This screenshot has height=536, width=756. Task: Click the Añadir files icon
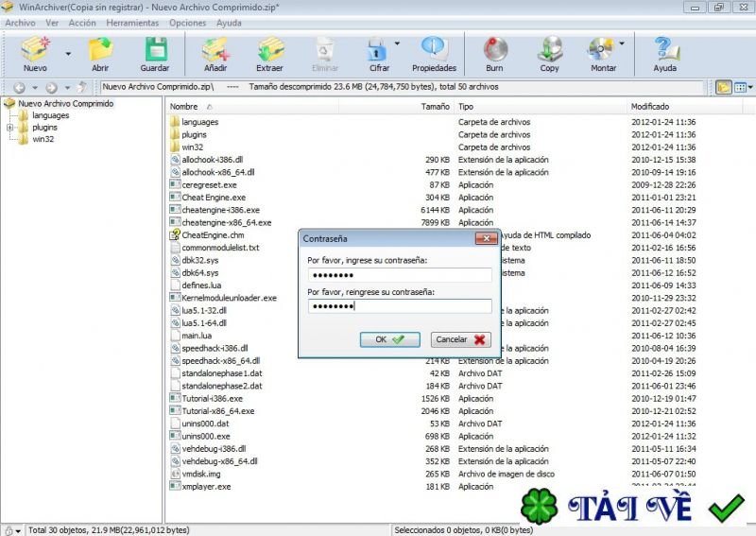[x=215, y=49]
